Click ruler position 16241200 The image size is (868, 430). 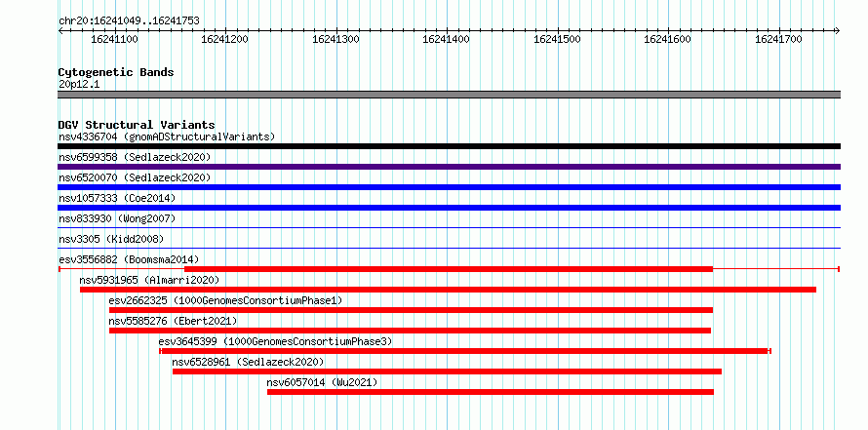(x=225, y=39)
